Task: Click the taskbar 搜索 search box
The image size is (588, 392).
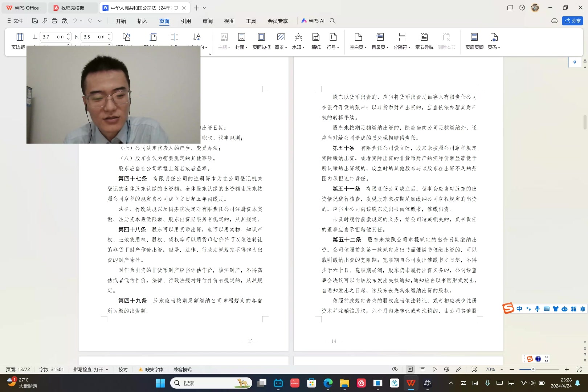Action: tap(211, 383)
